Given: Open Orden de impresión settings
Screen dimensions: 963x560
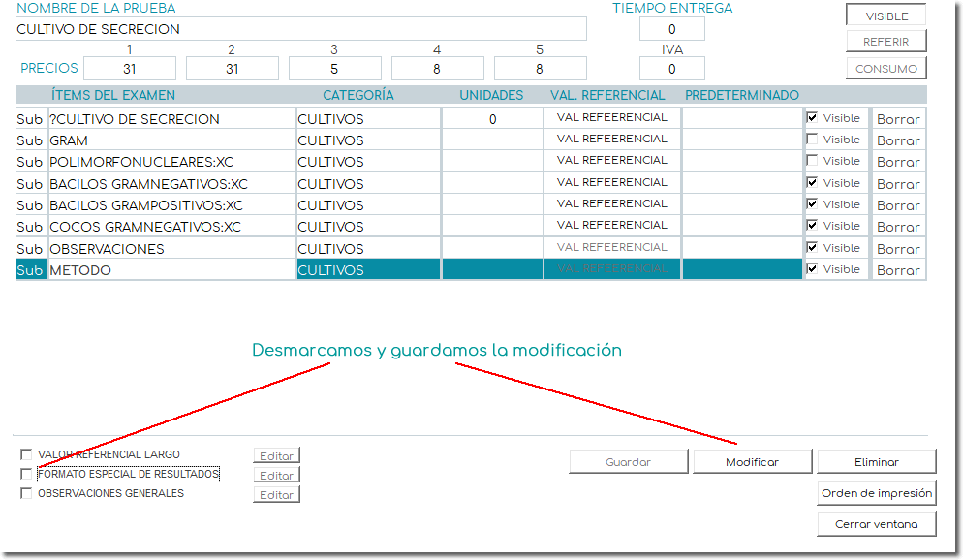Looking at the screenshot, I should pyautogui.click(x=876, y=493).
